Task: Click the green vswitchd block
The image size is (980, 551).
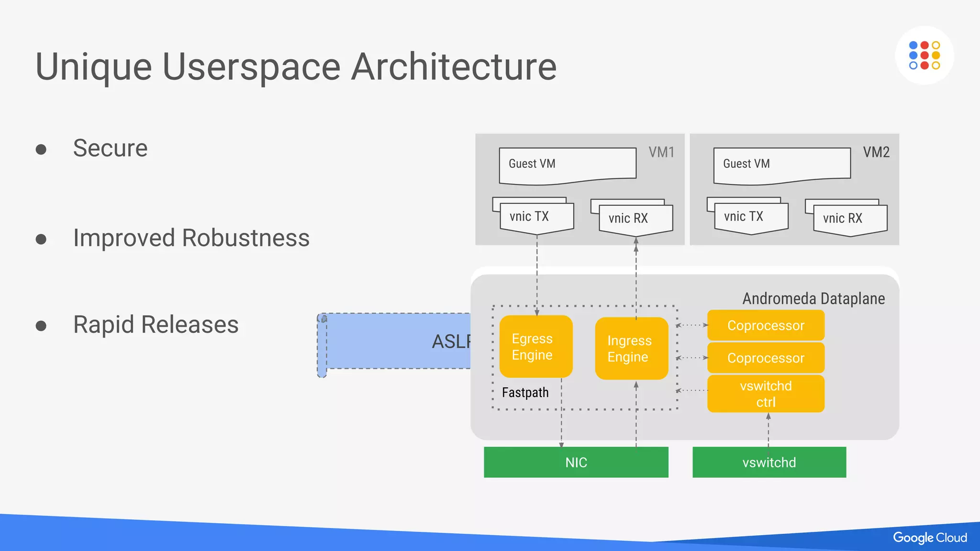Action: click(x=768, y=463)
